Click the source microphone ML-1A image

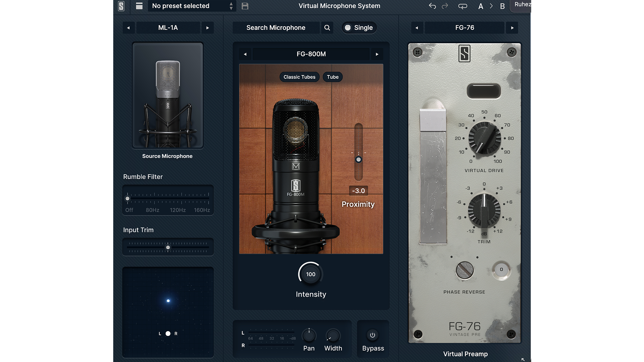(168, 96)
